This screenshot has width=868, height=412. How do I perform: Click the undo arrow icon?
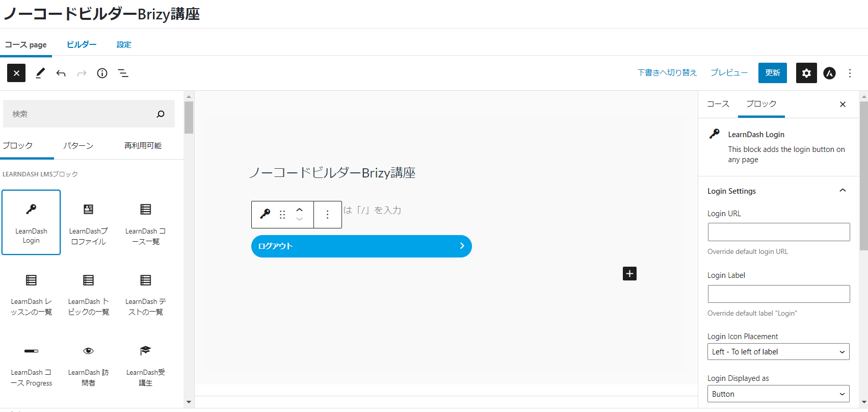pos(61,73)
